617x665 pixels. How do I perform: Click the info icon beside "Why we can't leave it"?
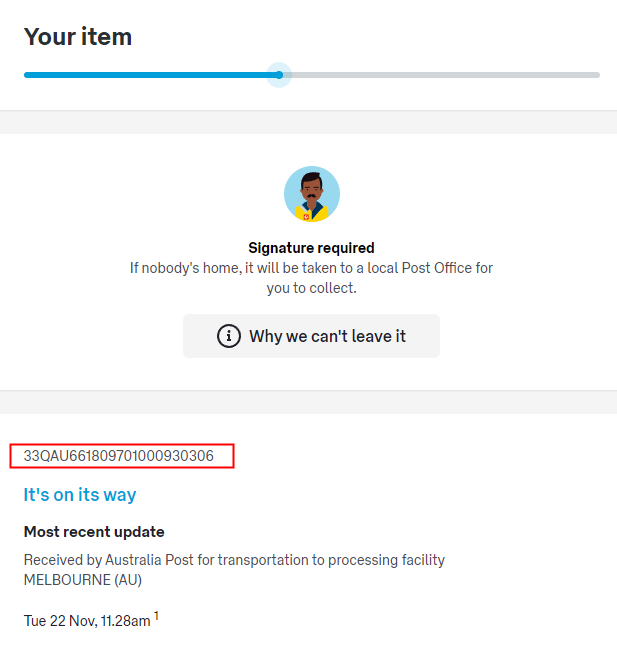[x=229, y=336]
